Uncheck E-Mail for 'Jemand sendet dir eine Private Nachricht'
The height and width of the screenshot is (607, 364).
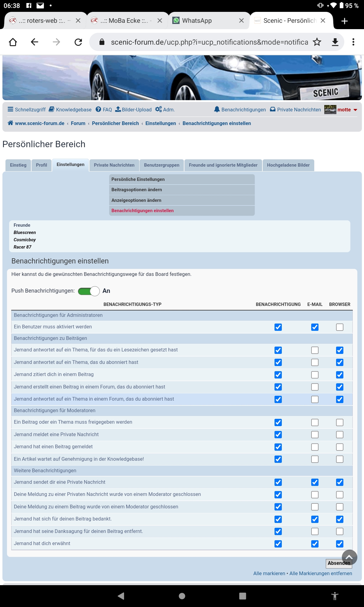click(315, 482)
